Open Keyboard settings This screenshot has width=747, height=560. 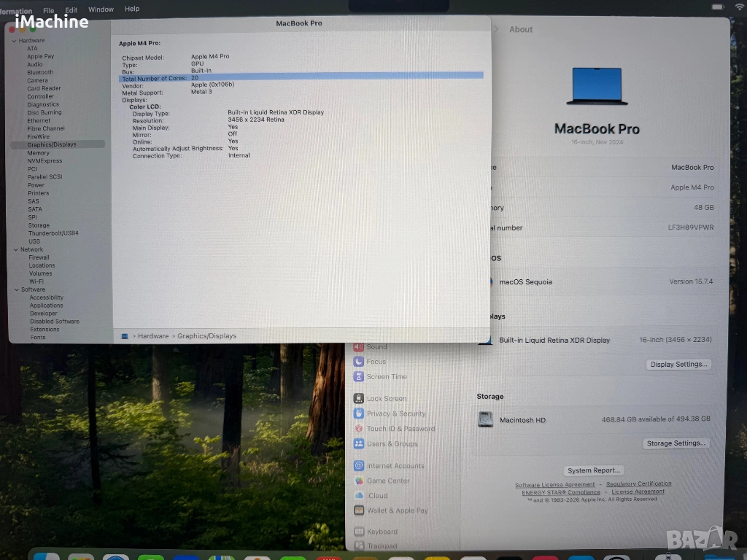pos(382,532)
